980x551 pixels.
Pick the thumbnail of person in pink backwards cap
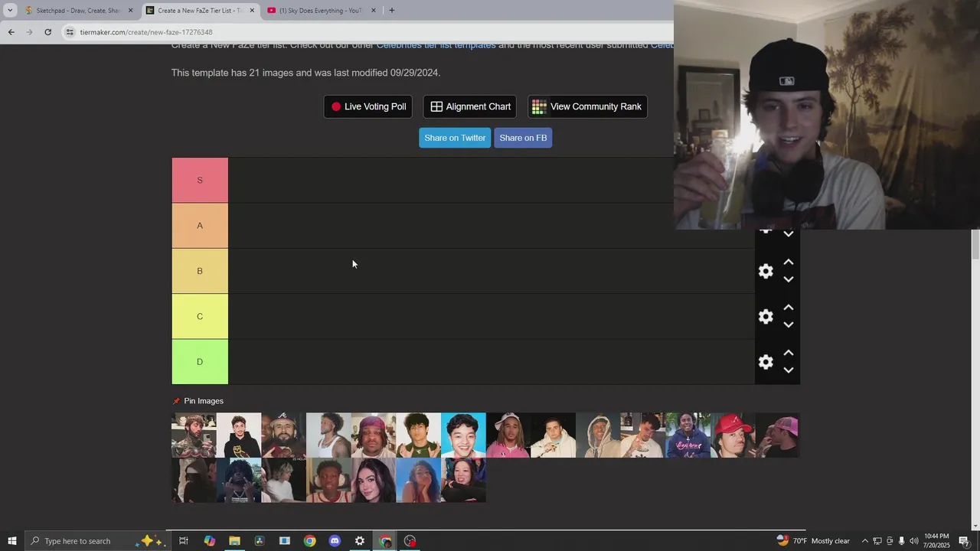click(x=777, y=435)
